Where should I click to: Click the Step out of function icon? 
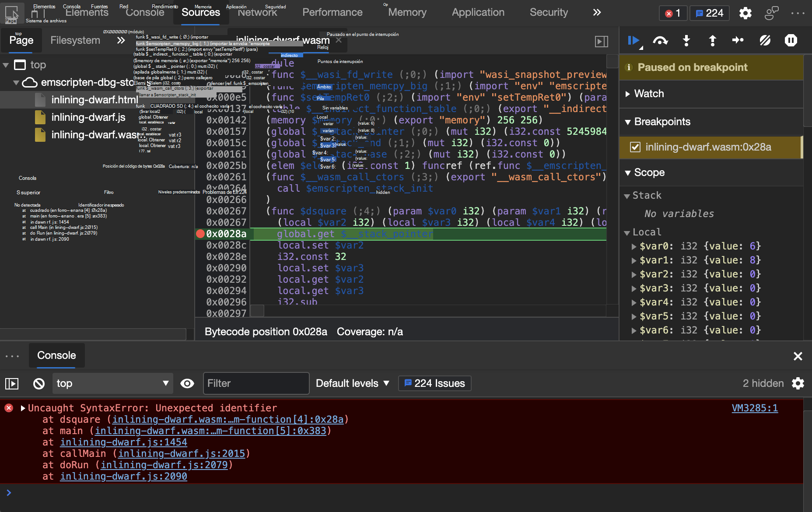click(x=712, y=41)
